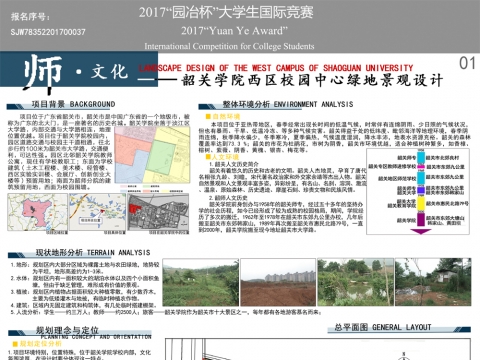Click the 2017 "Yuan Ye Award" subtitle
The width and height of the screenshot is (480, 360).
[234, 31]
